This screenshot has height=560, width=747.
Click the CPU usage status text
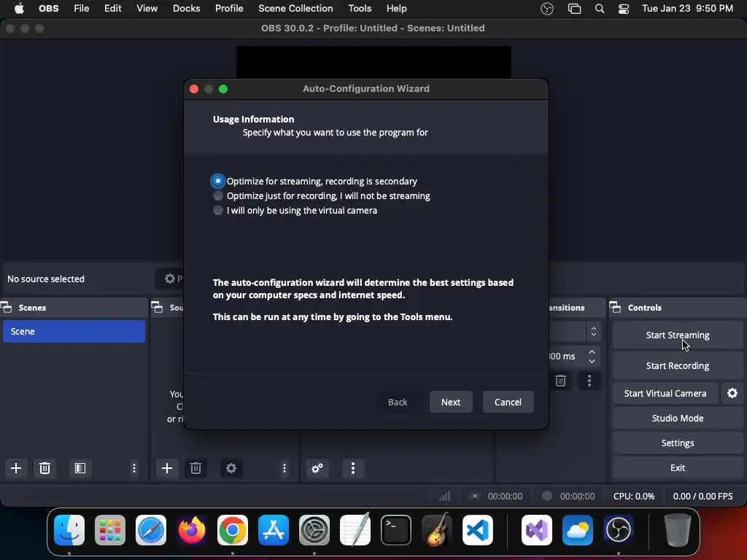(x=634, y=496)
